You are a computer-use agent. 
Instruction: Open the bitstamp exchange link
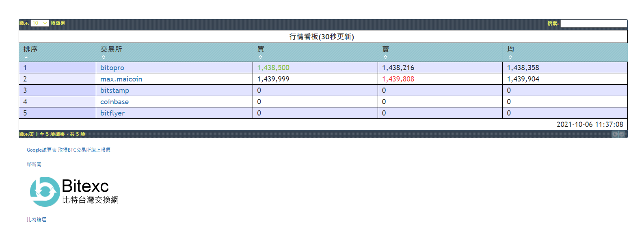coord(115,90)
